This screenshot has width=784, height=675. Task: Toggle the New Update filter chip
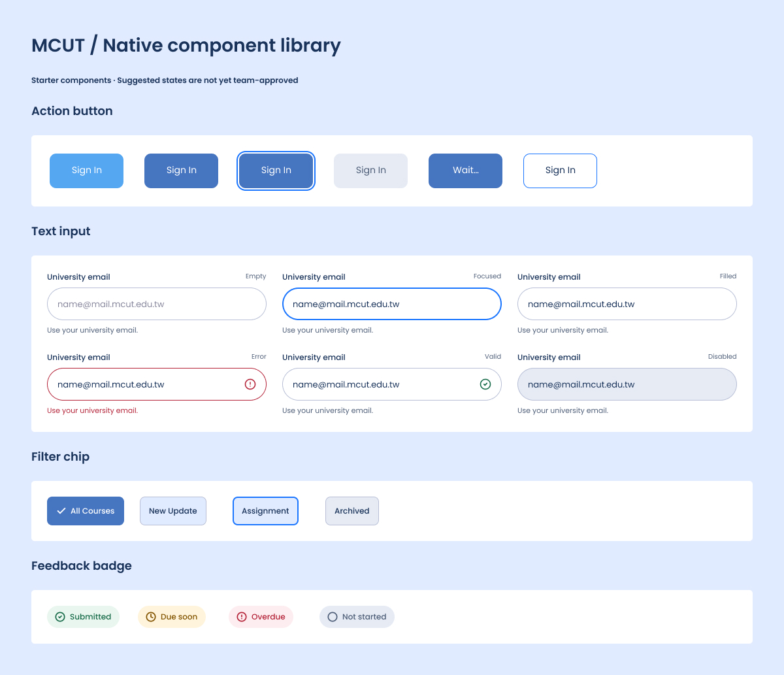[x=173, y=511]
